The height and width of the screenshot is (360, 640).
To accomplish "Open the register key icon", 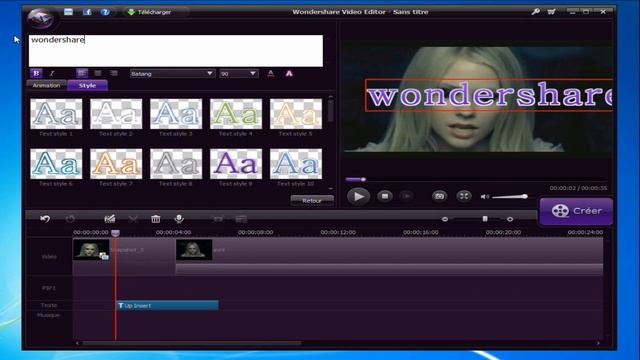I will pyautogui.click(x=536, y=12).
